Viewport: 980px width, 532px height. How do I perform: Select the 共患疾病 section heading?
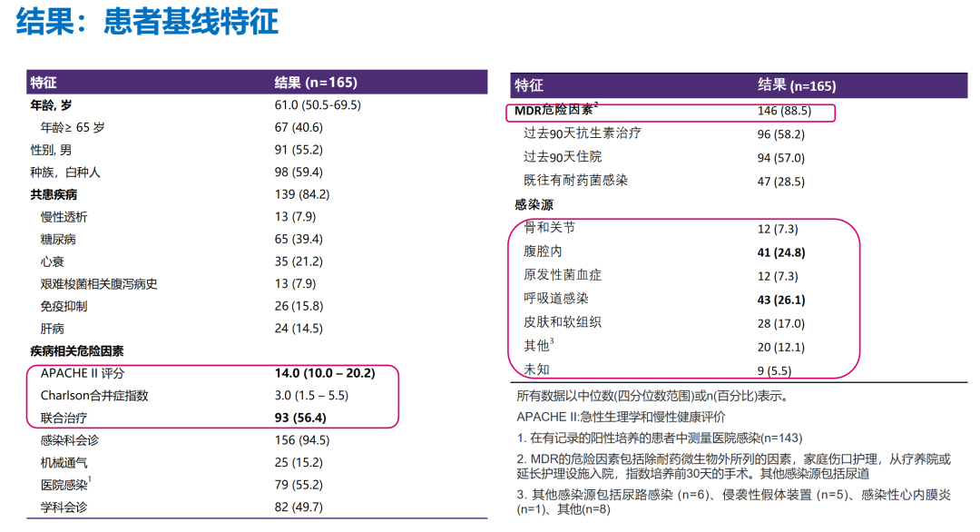point(54,194)
